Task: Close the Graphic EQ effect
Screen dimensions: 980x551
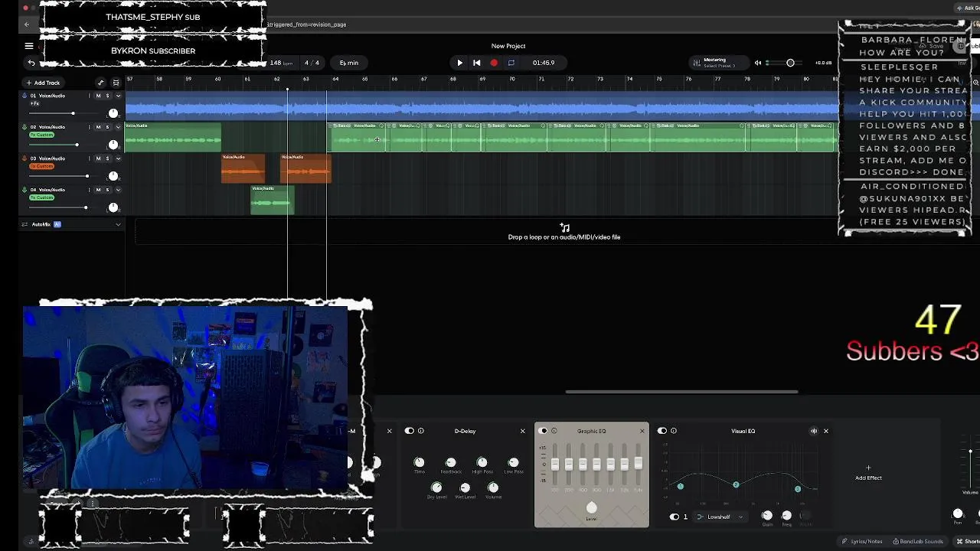Action: (642, 431)
